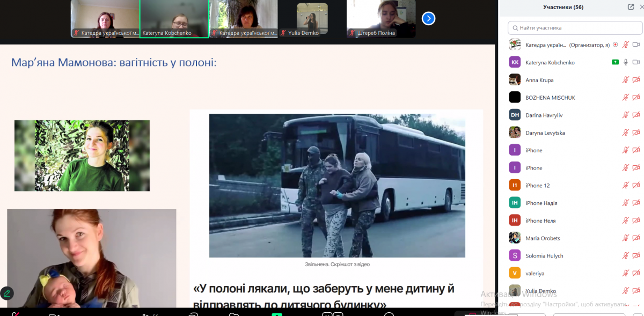This screenshot has height=316, width=644.
Task: Enable video for Daryna Levytska
Action: [636, 132]
